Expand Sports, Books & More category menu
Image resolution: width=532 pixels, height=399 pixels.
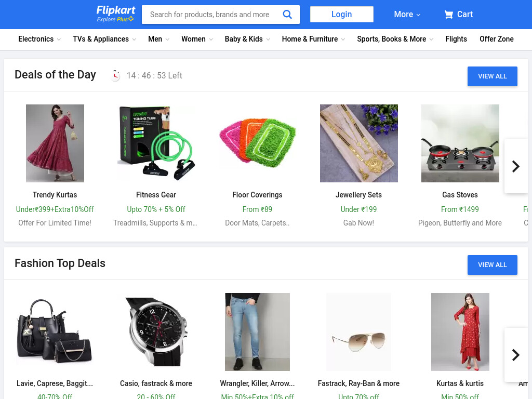pyautogui.click(x=395, y=39)
